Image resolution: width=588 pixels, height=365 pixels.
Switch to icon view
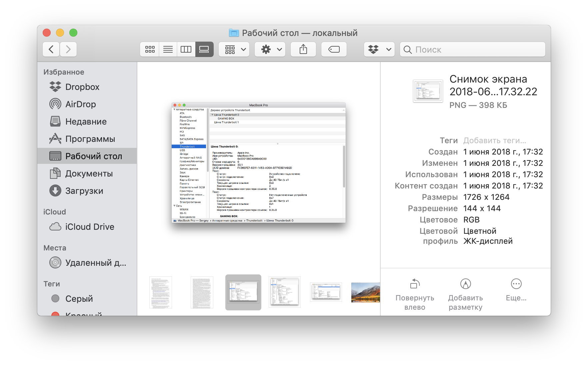click(150, 50)
